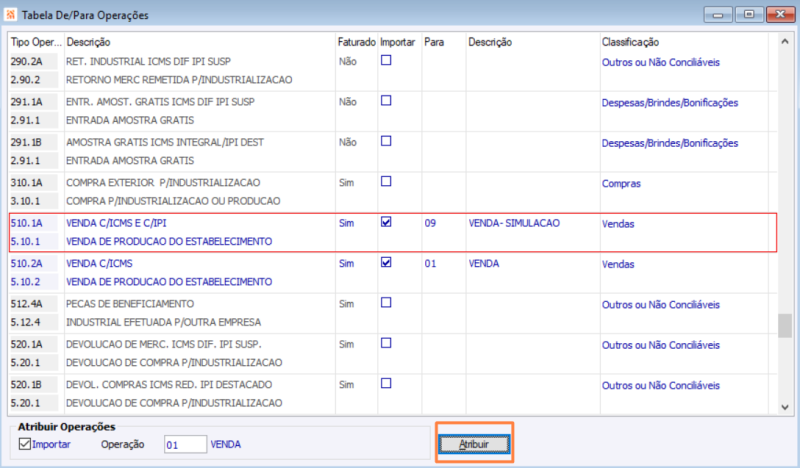Image resolution: width=800 pixels, height=468 pixels.
Task: Minimize the Tabela De/Para Operações window
Action: (718, 14)
